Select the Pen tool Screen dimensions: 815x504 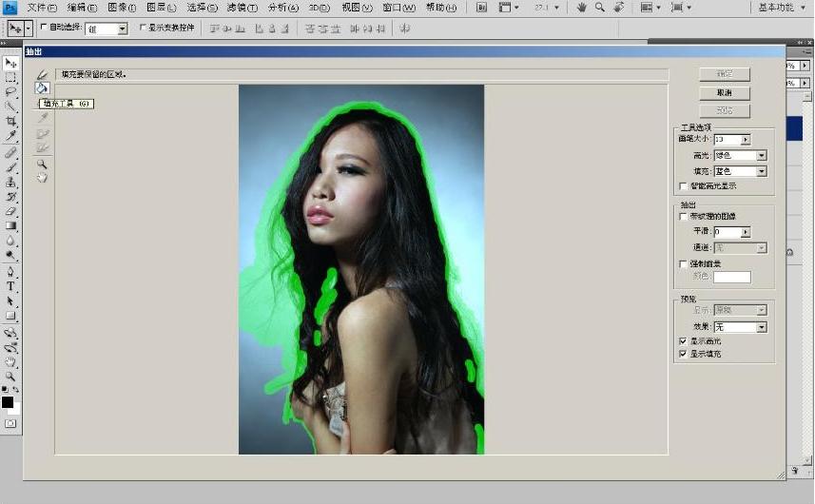point(10,272)
